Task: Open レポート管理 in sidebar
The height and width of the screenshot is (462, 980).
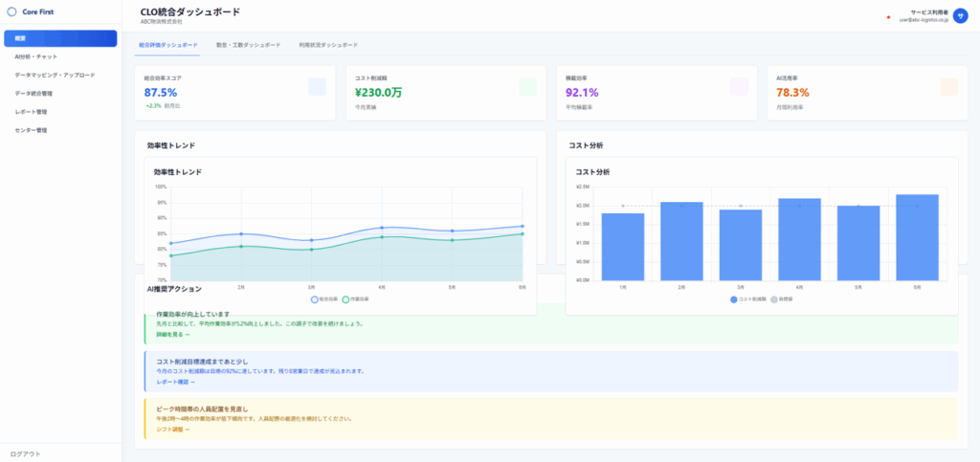Action: 31,111
